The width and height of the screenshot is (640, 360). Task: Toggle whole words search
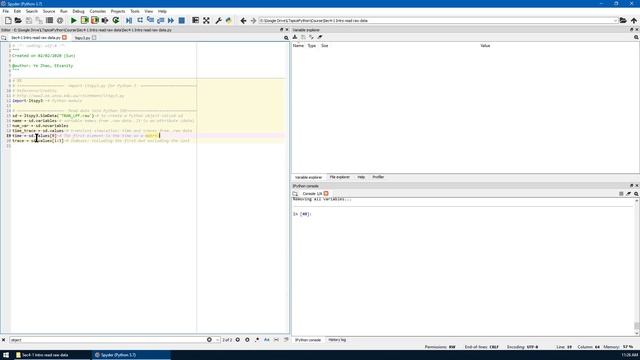[276, 340]
